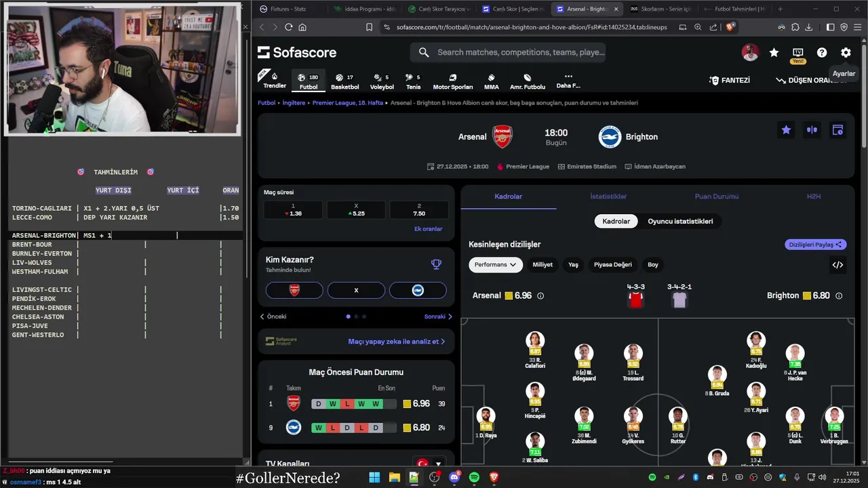
Task: Select away win odds 7.50
Action: [x=419, y=209]
